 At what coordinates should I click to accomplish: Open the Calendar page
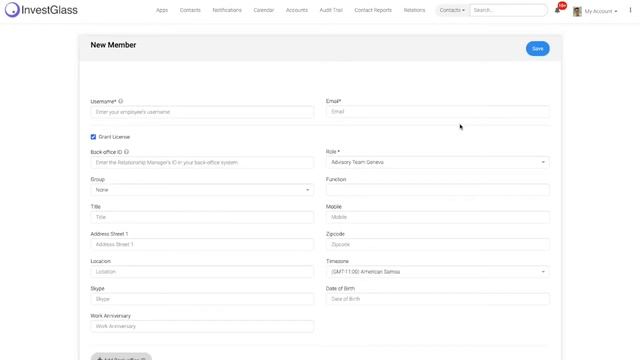(264, 10)
